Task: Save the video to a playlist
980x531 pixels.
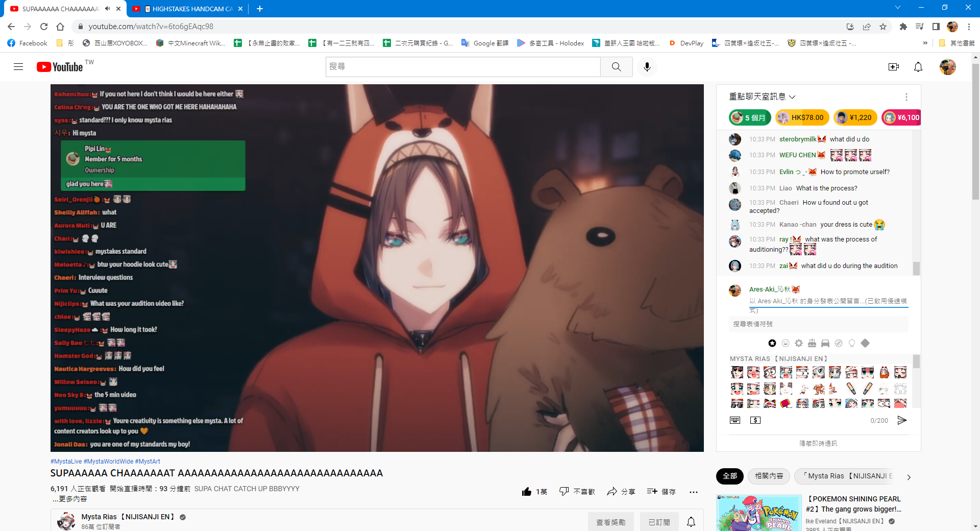Action: point(661,492)
